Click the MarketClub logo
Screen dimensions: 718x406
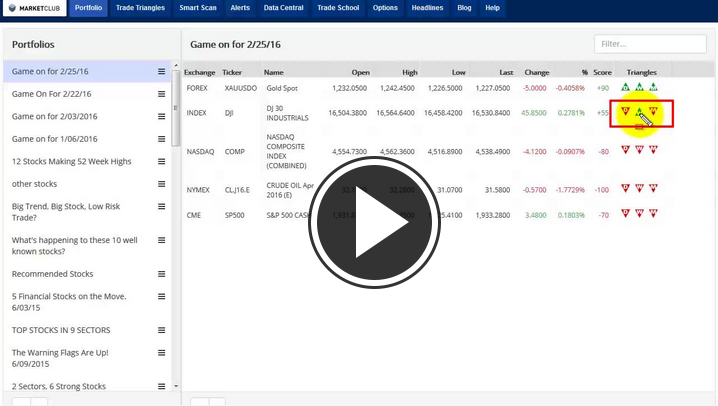tap(34, 8)
